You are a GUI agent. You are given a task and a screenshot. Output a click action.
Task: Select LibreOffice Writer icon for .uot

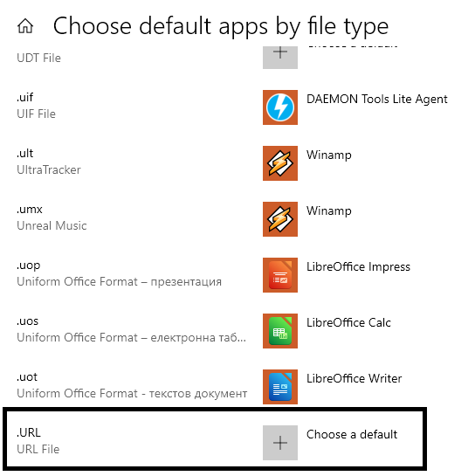coord(279,386)
